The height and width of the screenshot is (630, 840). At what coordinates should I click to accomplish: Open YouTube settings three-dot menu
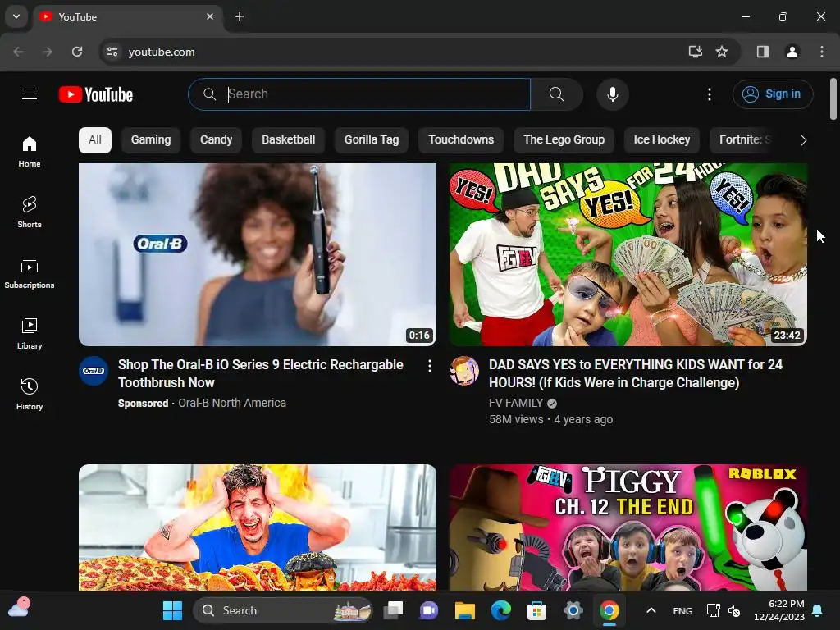pyautogui.click(x=710, y=94)
